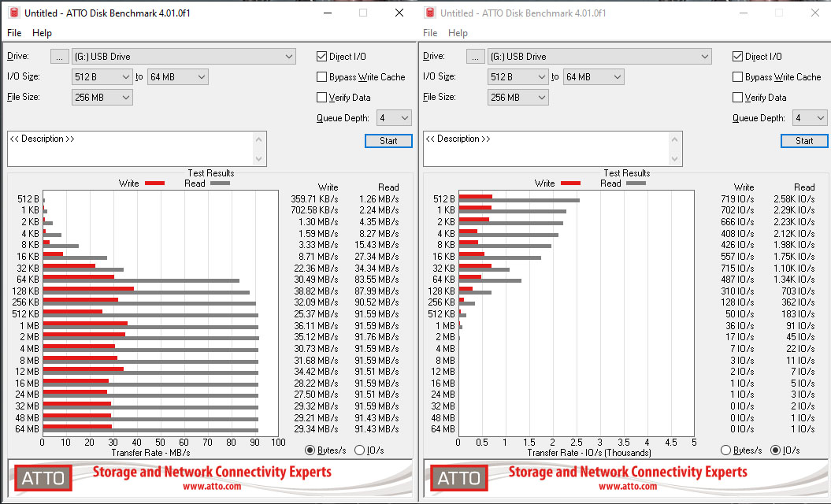Open Queue Depth dropdown in left window
The image size is (831, 504).
[x=394, y=117]
